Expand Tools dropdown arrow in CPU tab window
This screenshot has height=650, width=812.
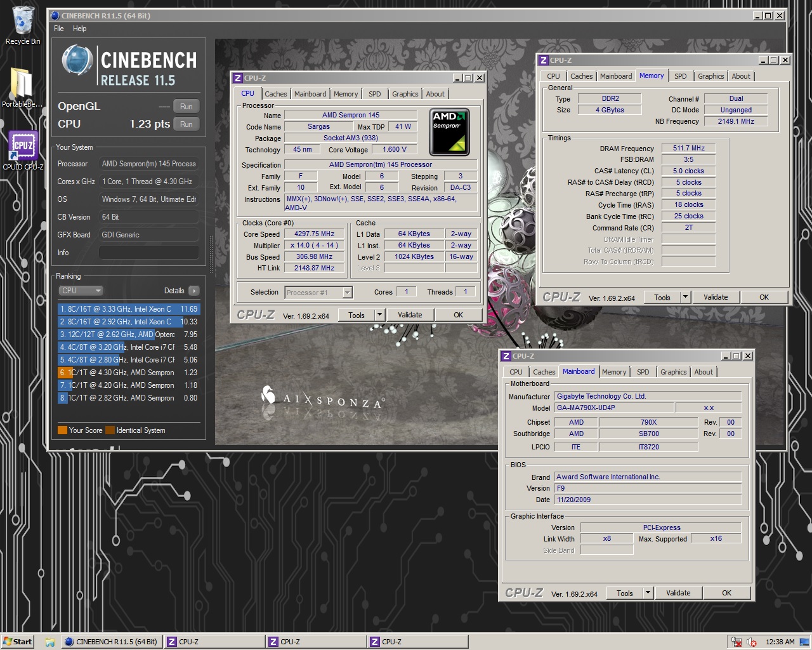pos(379,315)
